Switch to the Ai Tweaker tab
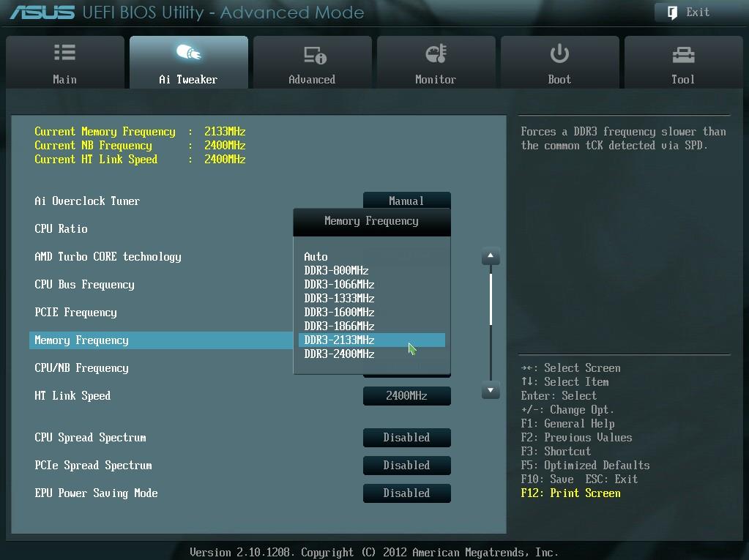The height and width of the screenshot is (560, 749). coord(189,62)
